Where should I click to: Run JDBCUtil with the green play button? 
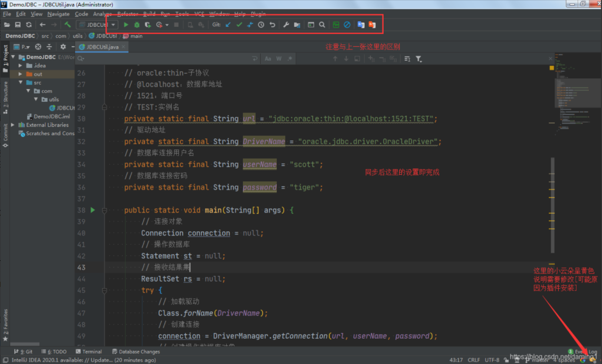pos(126,25)
